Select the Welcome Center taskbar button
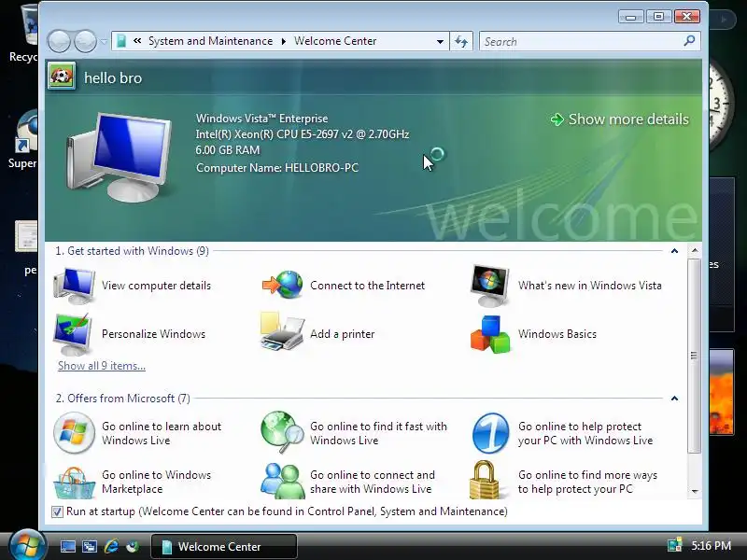The height and width of the screenshot is (560, 747). coord(224,547)
